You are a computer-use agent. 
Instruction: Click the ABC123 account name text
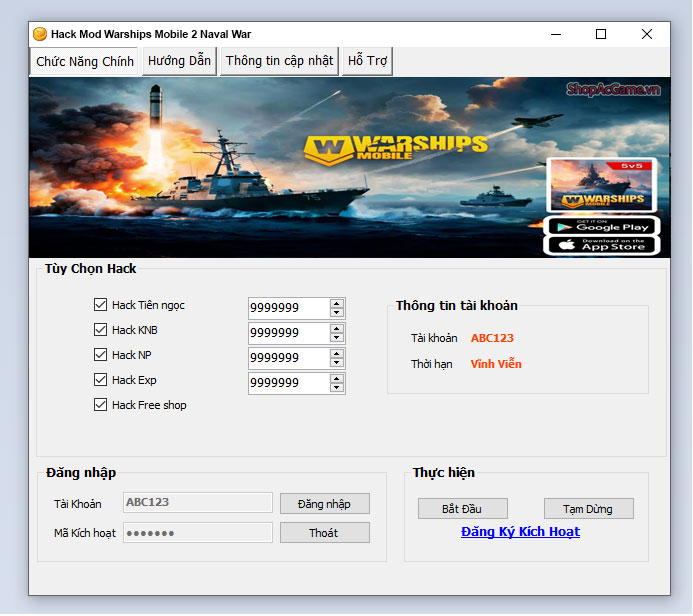[x=492, y=338]
